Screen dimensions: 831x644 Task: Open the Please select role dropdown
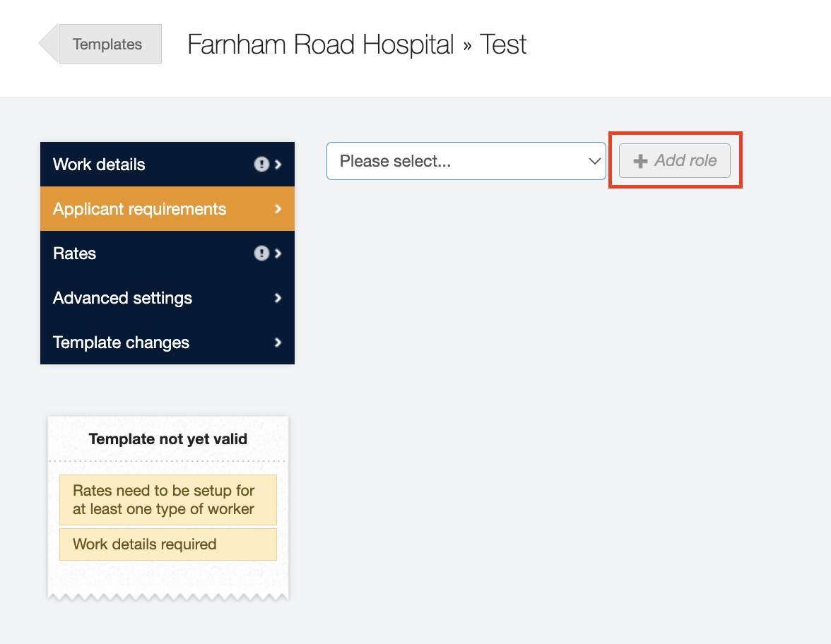(x=466, y=161)
